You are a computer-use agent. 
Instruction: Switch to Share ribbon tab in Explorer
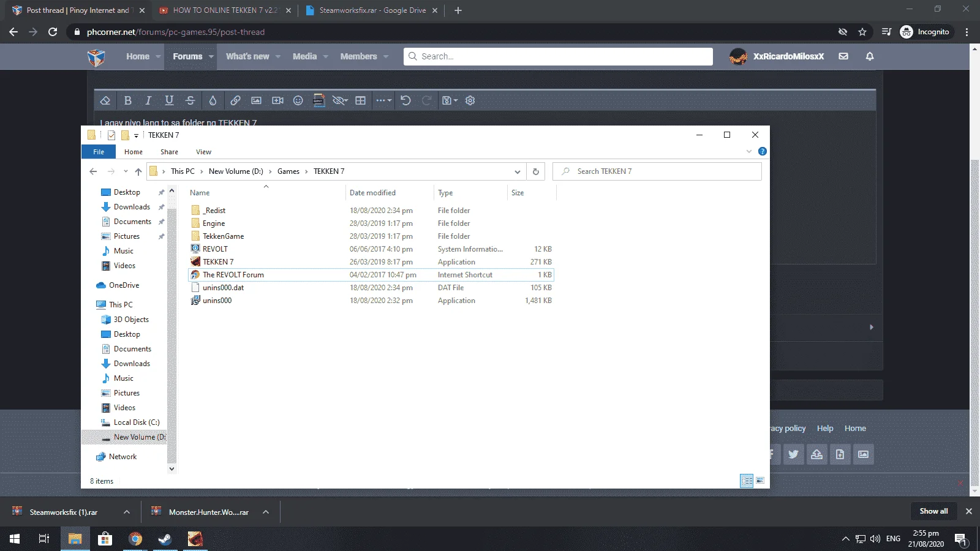click(170, 152)
